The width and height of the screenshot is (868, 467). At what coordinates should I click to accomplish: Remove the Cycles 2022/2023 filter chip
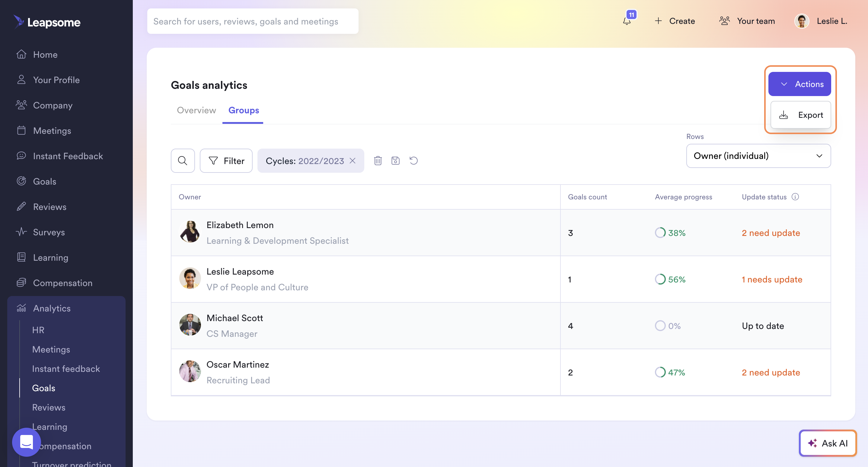coord(353,160)
